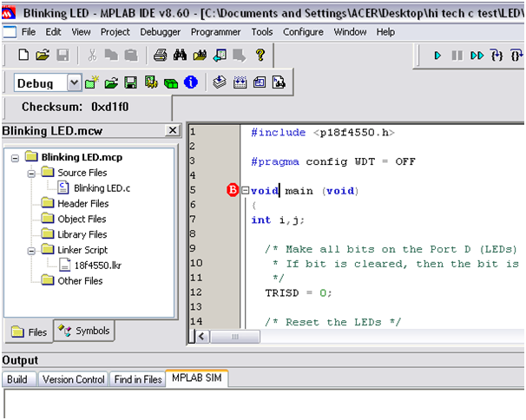The width and height of the screenshot is (526, 420).
Task: Click the Paste clipboard icon
Action: [131, 55]
